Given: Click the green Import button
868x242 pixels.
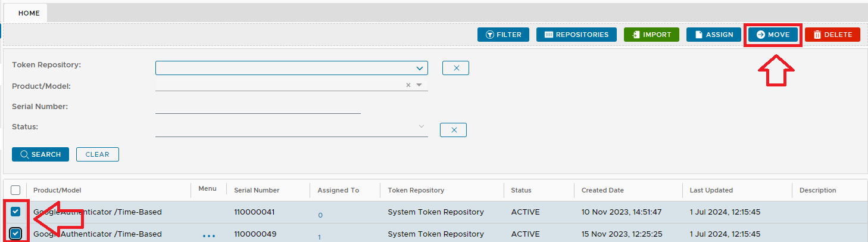Looking at the screenshot, I should 651,35.
